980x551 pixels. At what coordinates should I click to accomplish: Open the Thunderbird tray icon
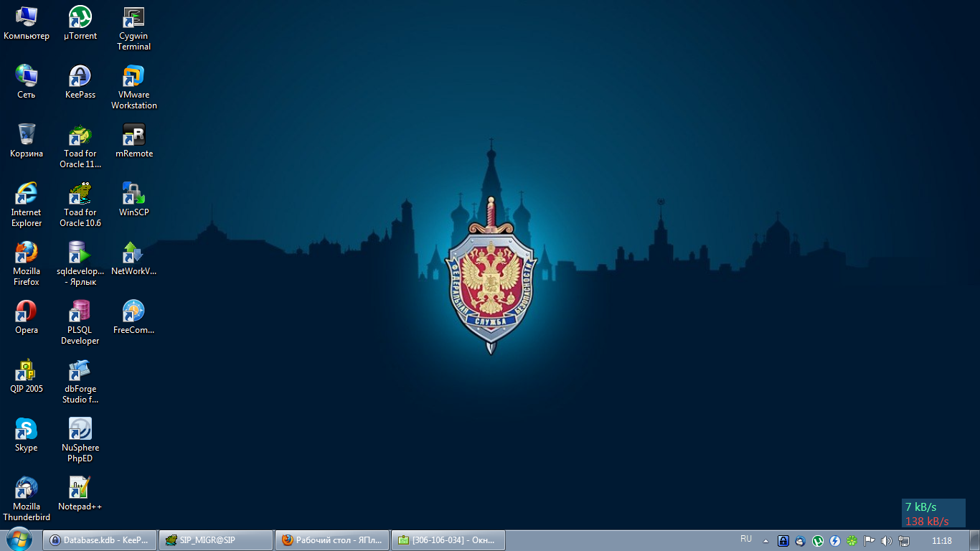point(801,540)
